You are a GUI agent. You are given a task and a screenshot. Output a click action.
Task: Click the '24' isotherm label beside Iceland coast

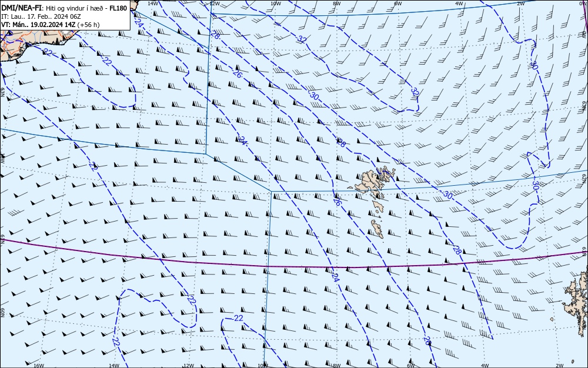138,24
